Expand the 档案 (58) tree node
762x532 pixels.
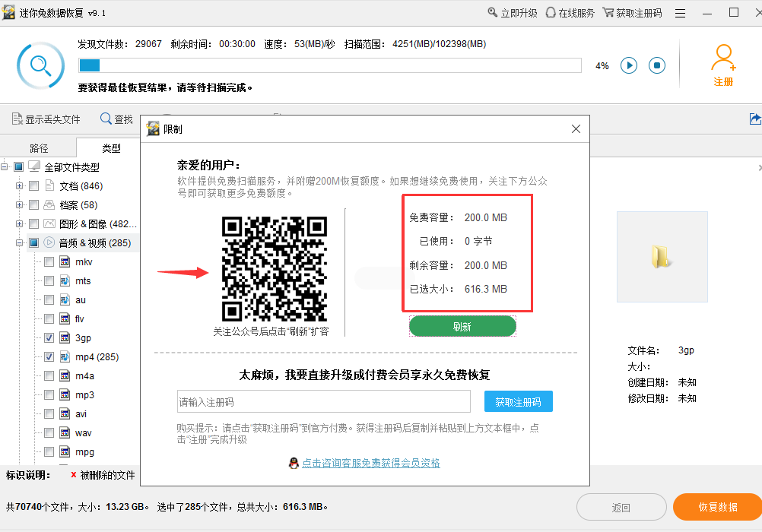pos(19,204)
